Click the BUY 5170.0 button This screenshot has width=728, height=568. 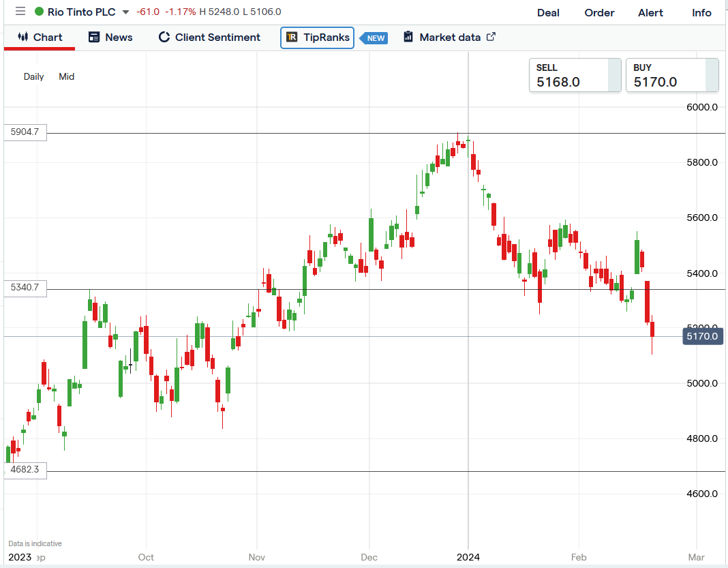click(x=672, y=75)
